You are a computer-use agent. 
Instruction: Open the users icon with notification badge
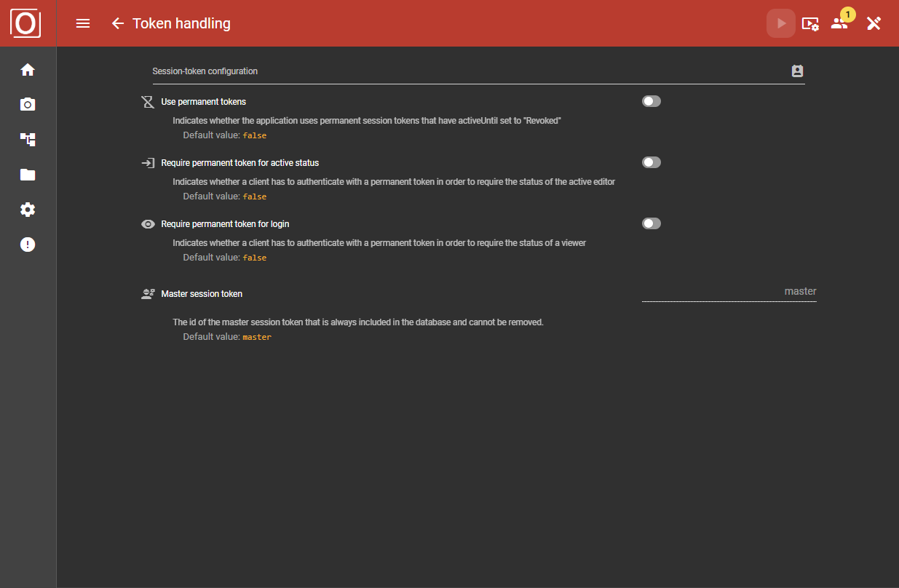tap(840, 23)
